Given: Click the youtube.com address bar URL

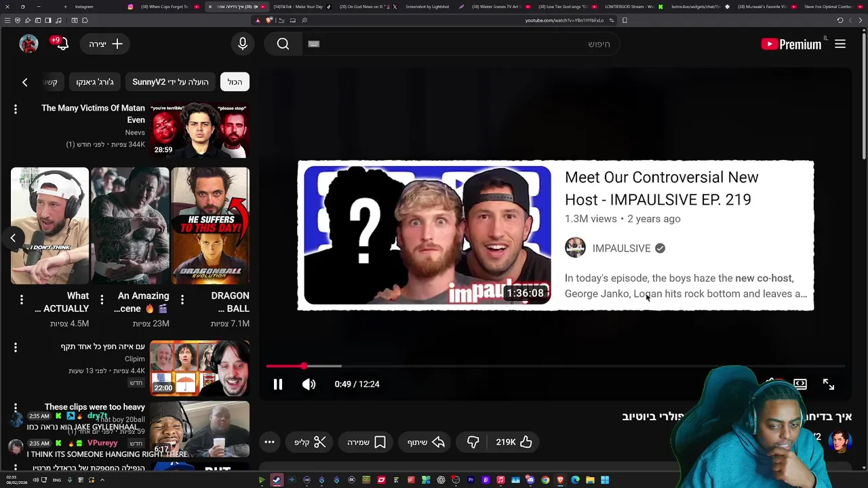Looking at the screenshot, I should [564, 20].
